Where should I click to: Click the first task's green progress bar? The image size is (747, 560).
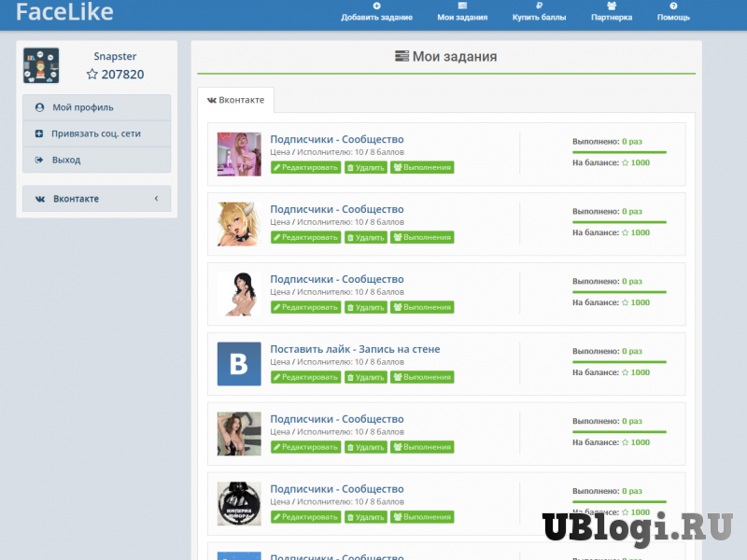[x=619, y=151]
